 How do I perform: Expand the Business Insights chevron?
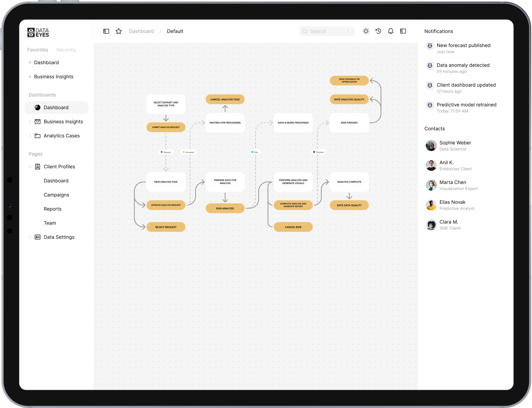30,122
